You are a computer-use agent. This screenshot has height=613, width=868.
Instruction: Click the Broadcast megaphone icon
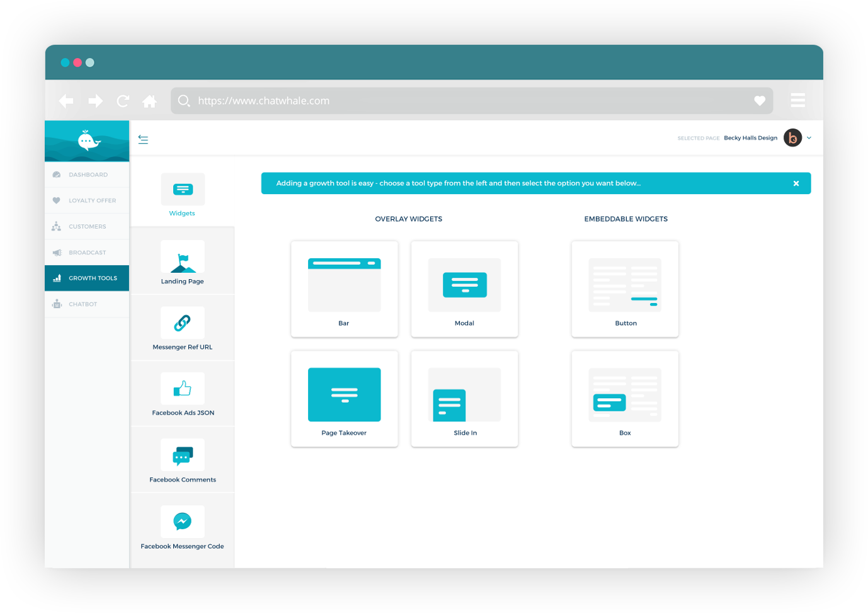[x=57, y=252]
